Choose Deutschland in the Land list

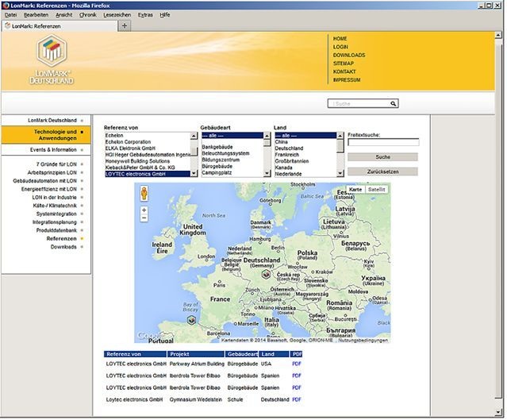click(x=290, y=148)
